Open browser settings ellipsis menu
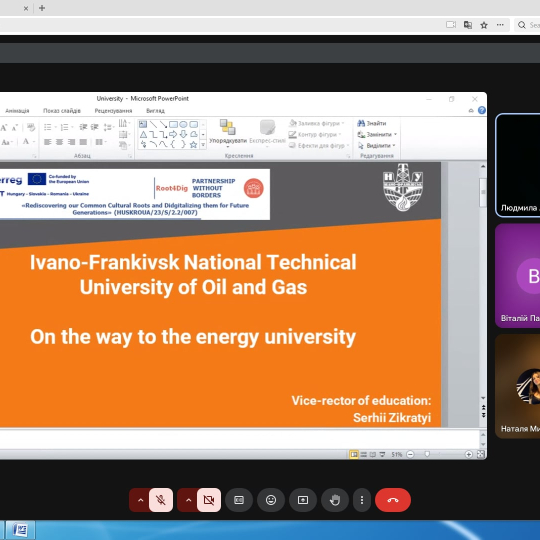Image resolution: width=540 pixels, height=540 pixels. (x=500, y=25)
